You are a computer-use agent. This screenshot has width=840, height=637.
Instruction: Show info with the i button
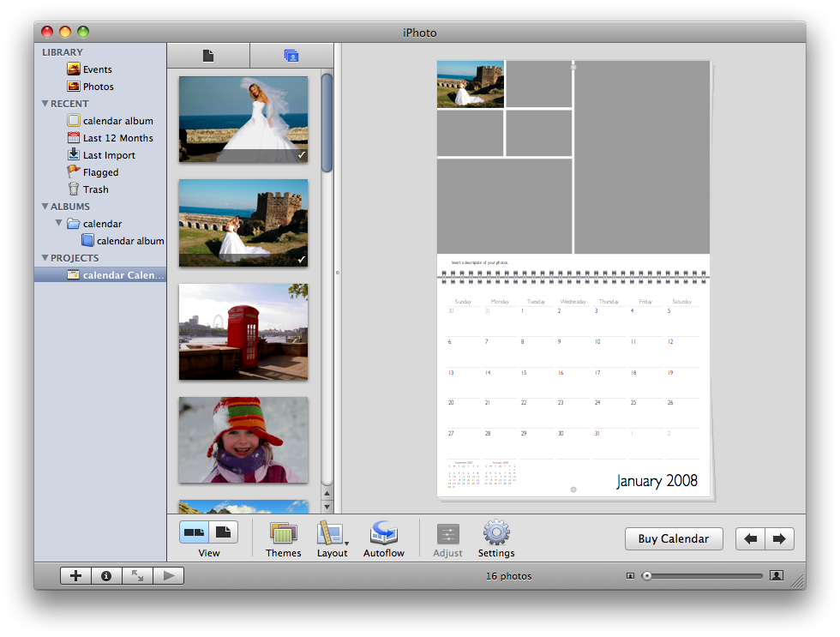[106, 576]
